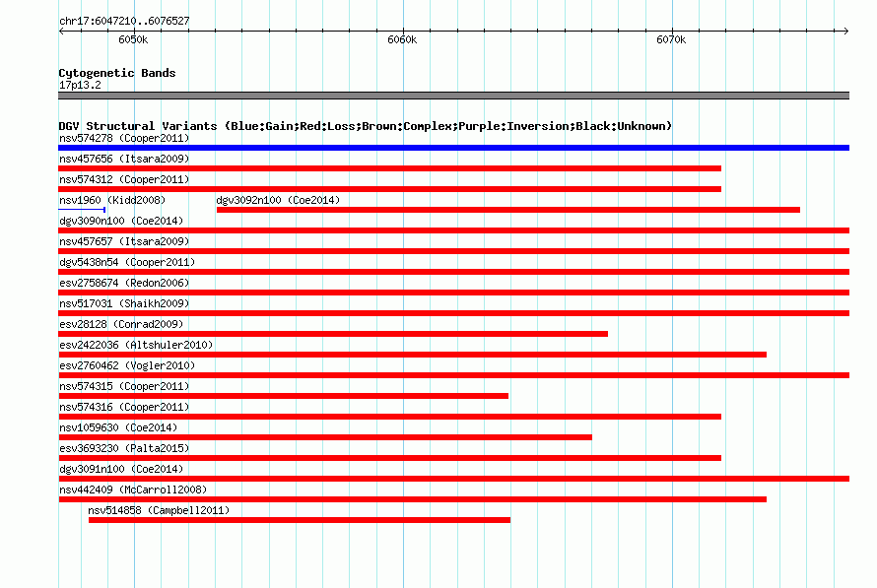This screenshot has height=588, width=877.
Task: Click the nsv457657 (Itsara2009) label
Action: tap(124, 241)
